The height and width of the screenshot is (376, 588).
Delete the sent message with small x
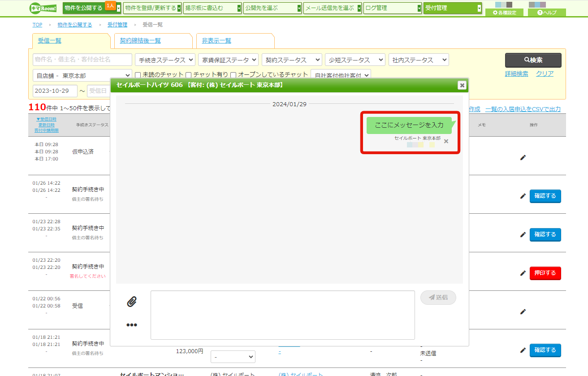(446, 141)
